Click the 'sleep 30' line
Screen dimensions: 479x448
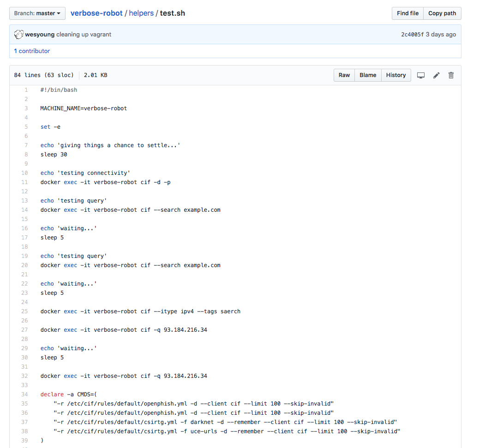54,155
